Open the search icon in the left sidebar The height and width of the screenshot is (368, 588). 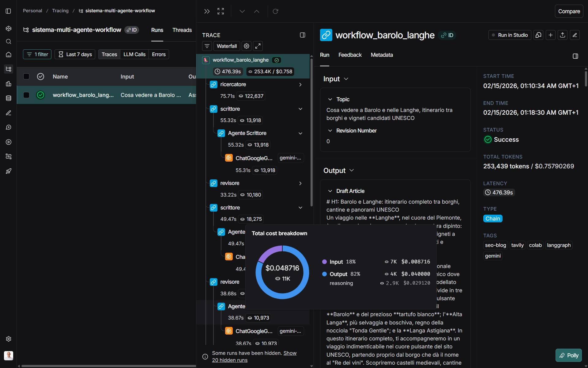tap(9, 41)
